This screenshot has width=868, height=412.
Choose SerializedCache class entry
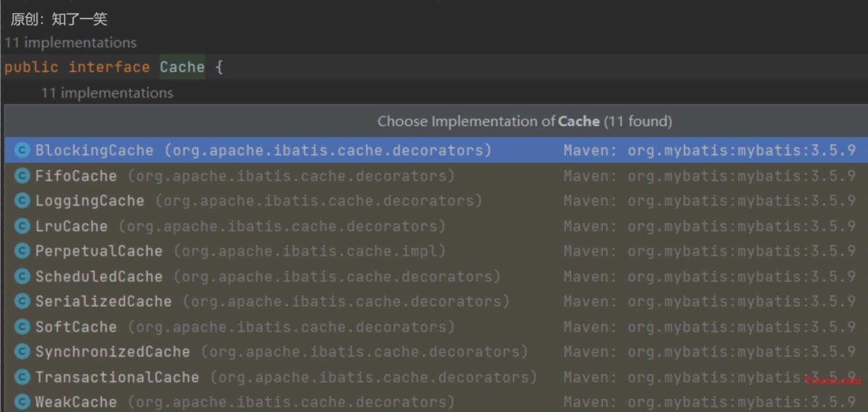click(436, 301)
